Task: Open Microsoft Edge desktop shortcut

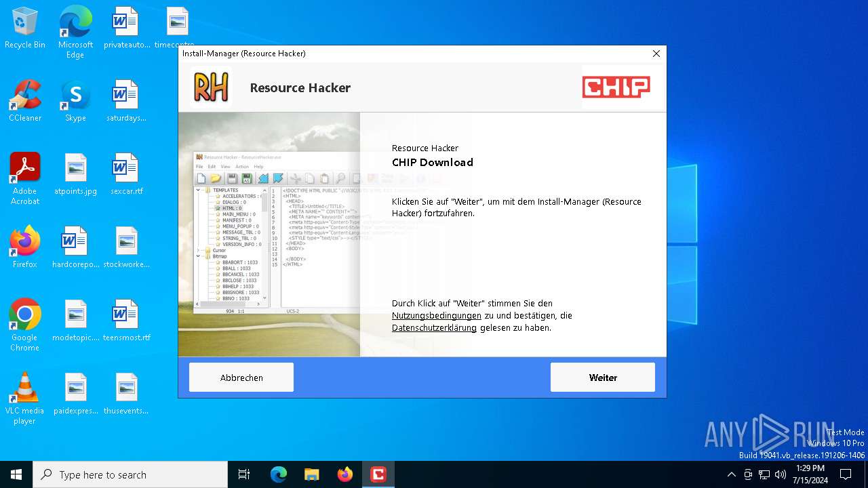Action: point(75,33)
